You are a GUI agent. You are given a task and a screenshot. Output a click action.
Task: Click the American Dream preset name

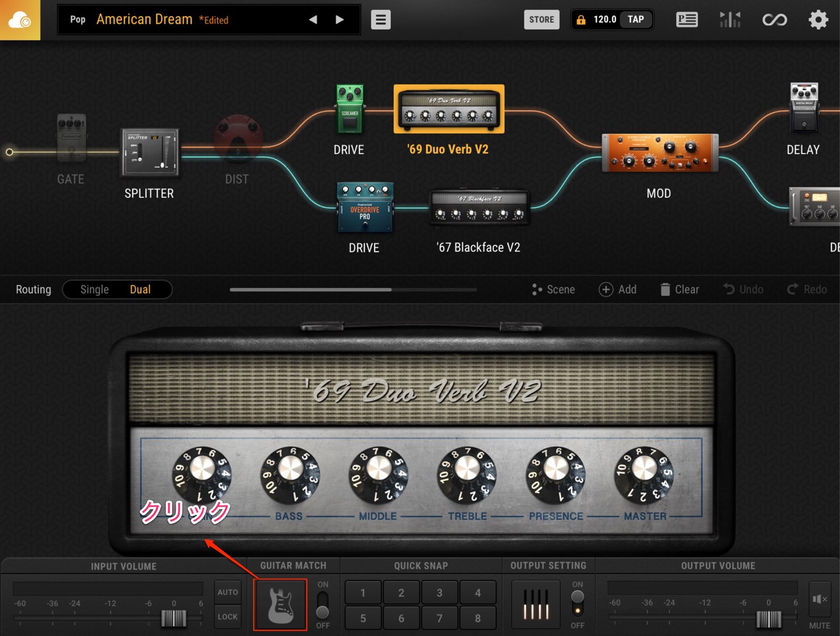[144, 19]
